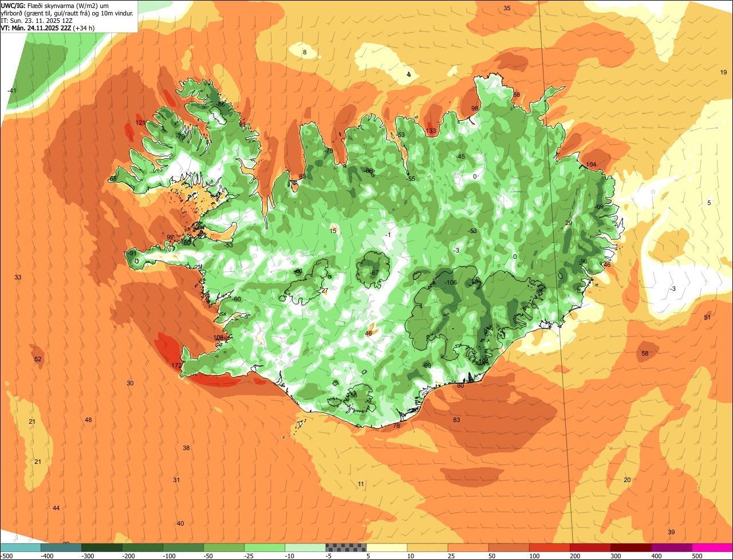Click the '65' value on the map

tap(113, 179)
